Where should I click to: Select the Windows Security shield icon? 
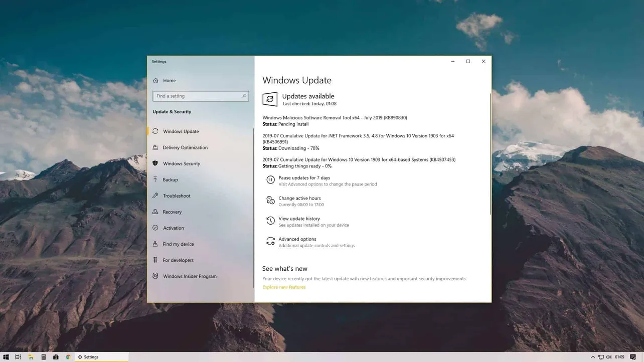click(x=155, y=163)
